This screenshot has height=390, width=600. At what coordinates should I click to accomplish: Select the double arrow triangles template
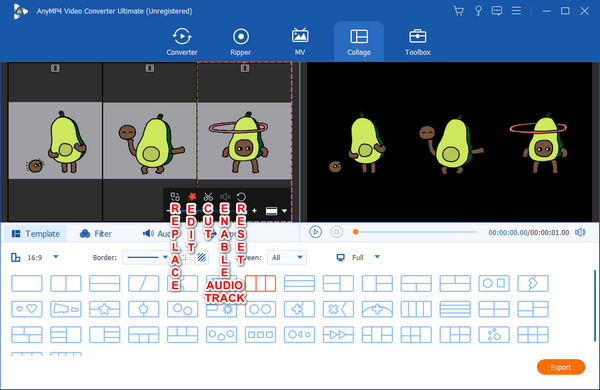coord(338,335)
